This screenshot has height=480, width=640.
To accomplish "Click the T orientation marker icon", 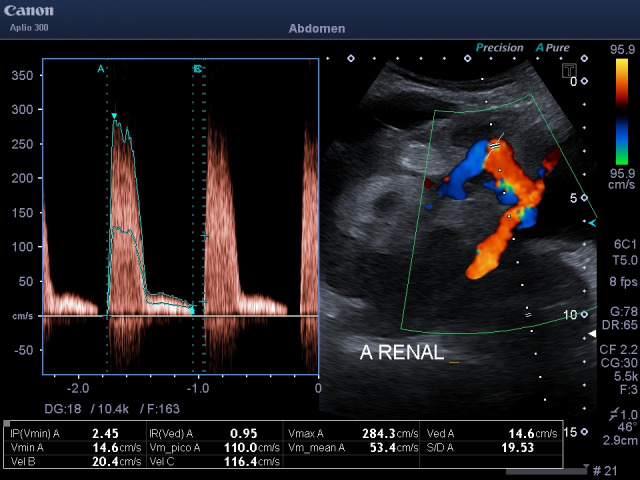I will click(x=568, y=71).
